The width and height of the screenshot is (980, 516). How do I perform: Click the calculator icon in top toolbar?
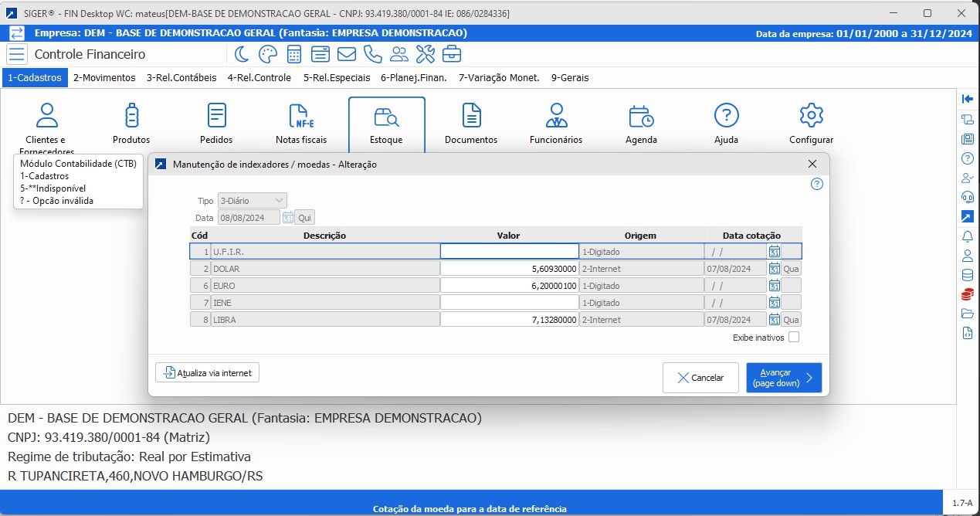293,54
